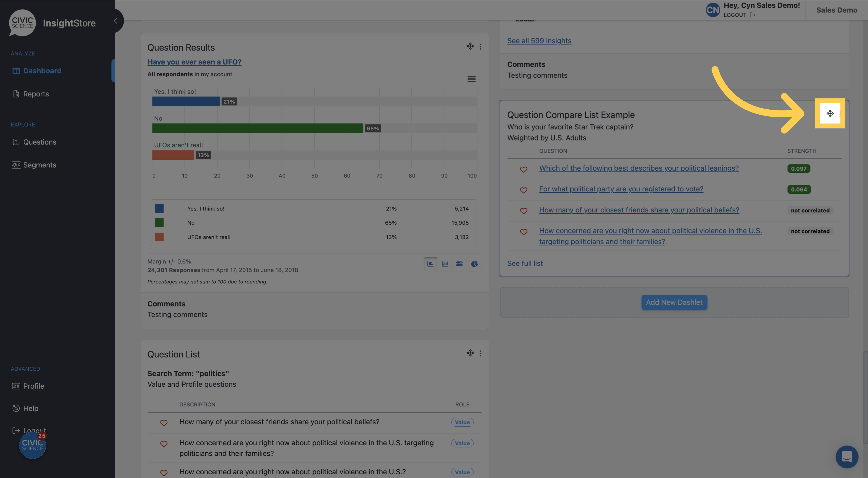Click the hamburger menu icon on chart
The width and height of the screenshot is (868, 478).
point(472,79)
